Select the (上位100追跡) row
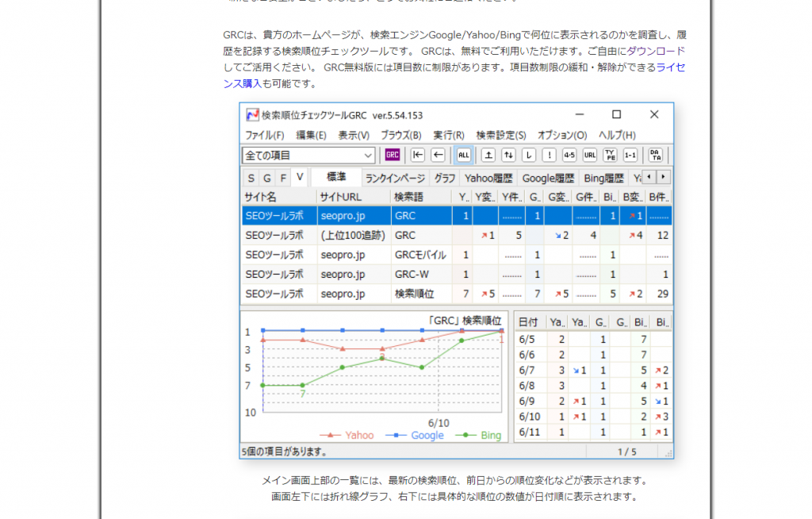 pyautogui.click(x=457, y=236)
